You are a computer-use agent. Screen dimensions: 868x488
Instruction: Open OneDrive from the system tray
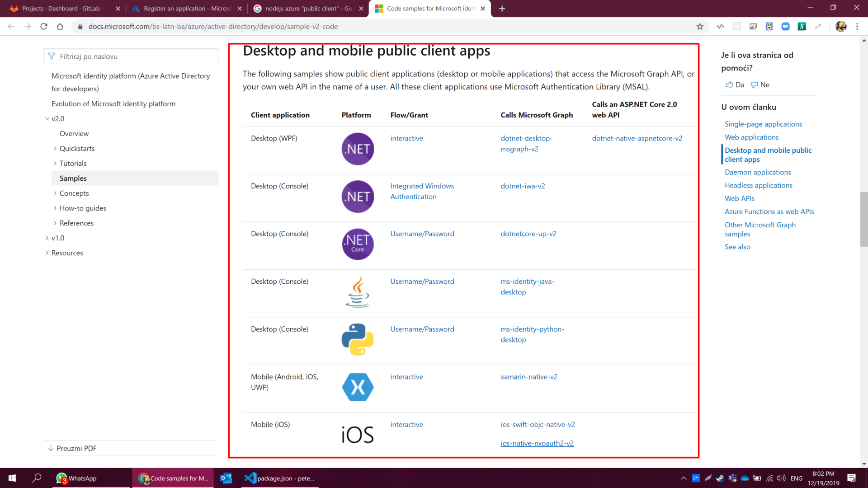[x=745, y=479]
